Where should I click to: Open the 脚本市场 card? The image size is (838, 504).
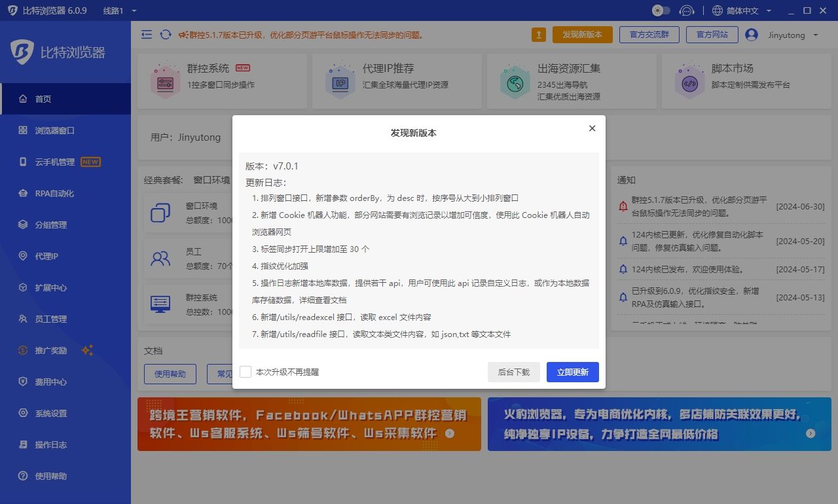[x=746, y=79]
